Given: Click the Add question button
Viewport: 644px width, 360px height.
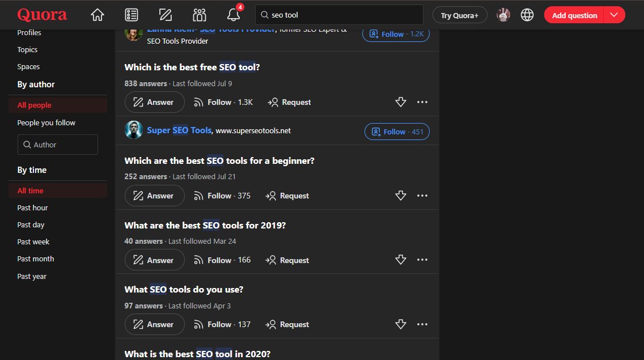Looking at the screenshot, I should 574,15.
